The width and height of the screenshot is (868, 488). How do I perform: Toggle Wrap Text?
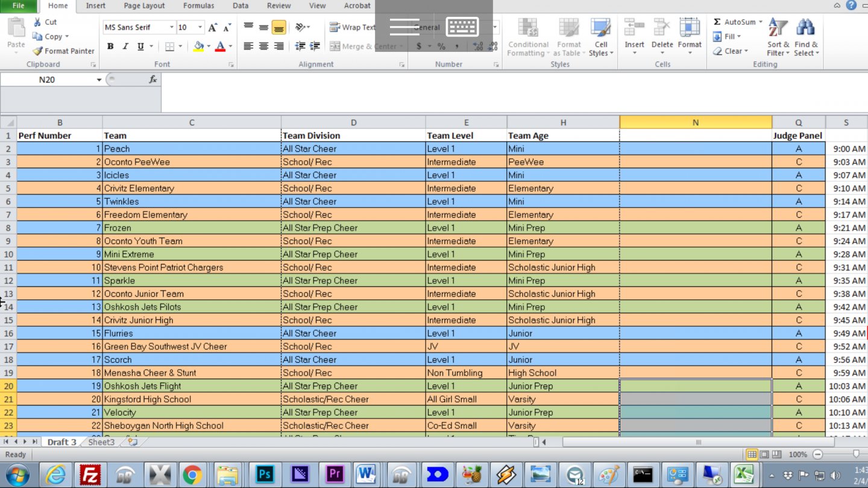coord(353,27)
